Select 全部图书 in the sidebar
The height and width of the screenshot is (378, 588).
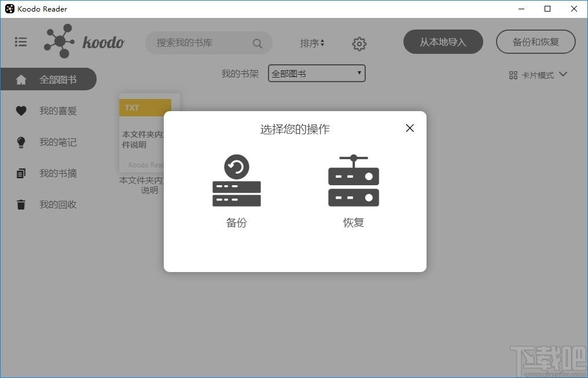point(49,79)
